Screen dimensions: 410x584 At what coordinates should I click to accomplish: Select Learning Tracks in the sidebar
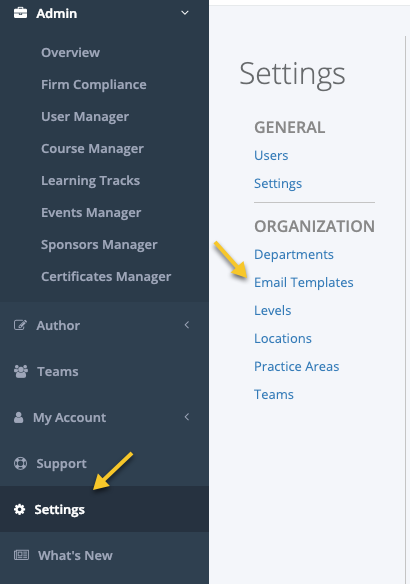[x=90, y=181]
